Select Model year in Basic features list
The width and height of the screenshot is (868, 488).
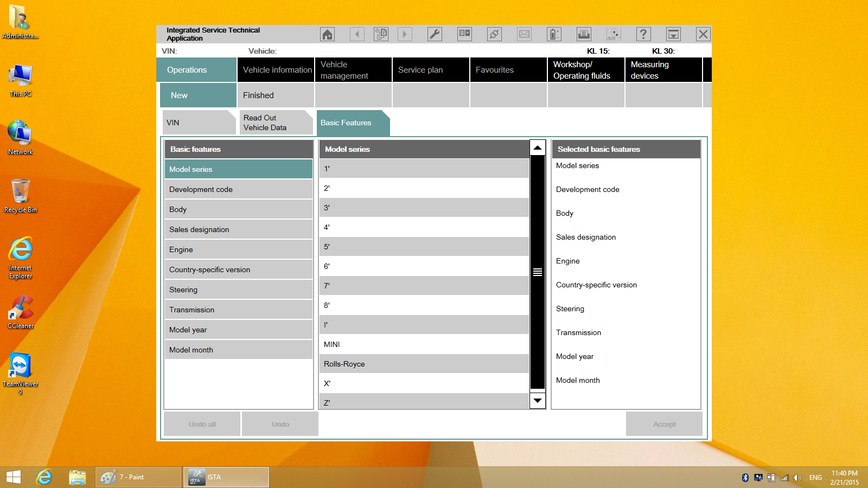pos(239,330)
